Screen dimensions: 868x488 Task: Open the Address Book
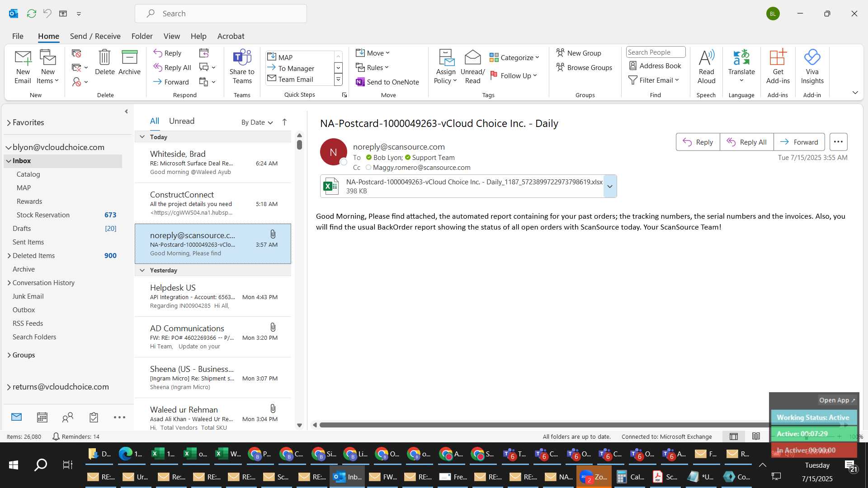coord(655,66)
